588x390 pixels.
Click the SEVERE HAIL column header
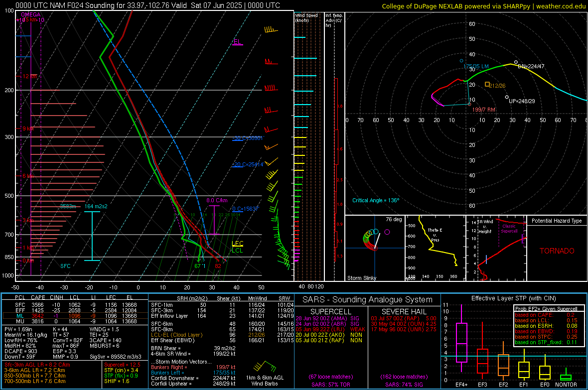tap(404, 312)
